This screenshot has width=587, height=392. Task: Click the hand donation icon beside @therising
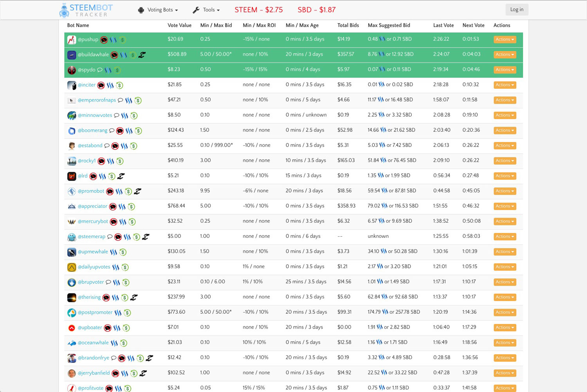pyautogui.click(x=134, y=297)
